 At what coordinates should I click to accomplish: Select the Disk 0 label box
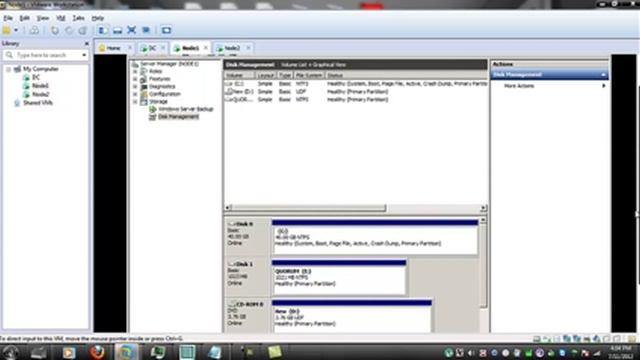[x=248, y=237]
